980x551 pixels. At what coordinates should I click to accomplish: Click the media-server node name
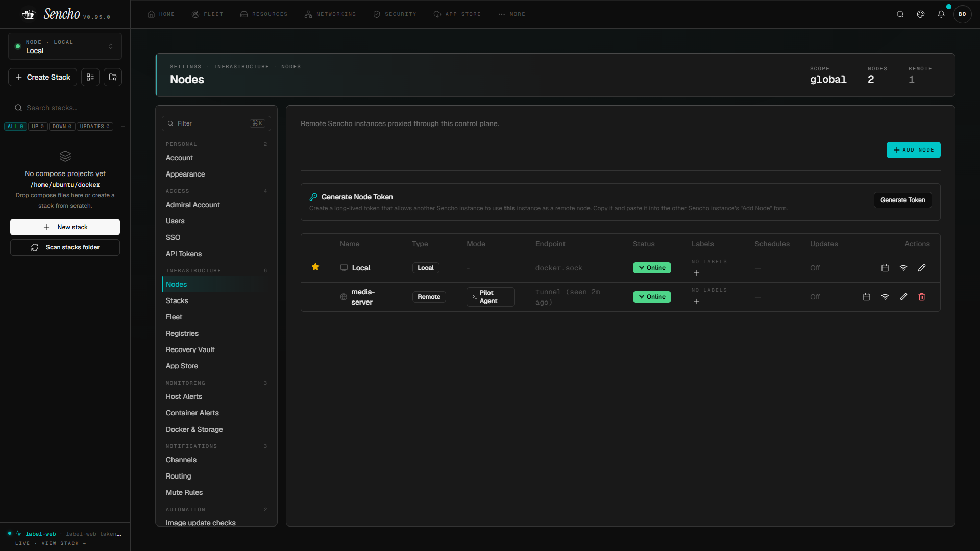coord(363,297)
